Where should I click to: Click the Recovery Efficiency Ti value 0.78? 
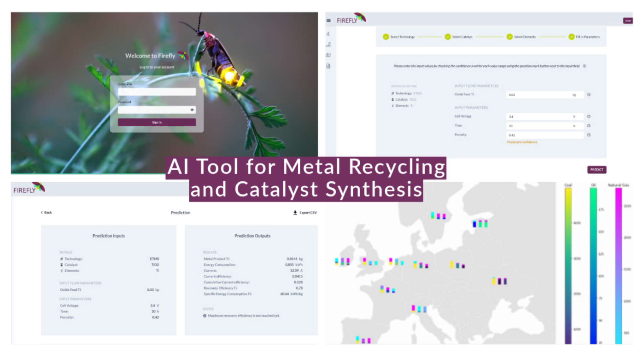(x=299, y=288)
